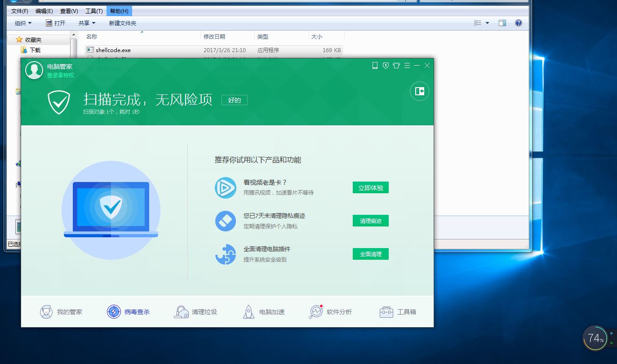Click the 下载 folder icon
This screenshot has height=364, width=617.
click(x=24, y=50)
